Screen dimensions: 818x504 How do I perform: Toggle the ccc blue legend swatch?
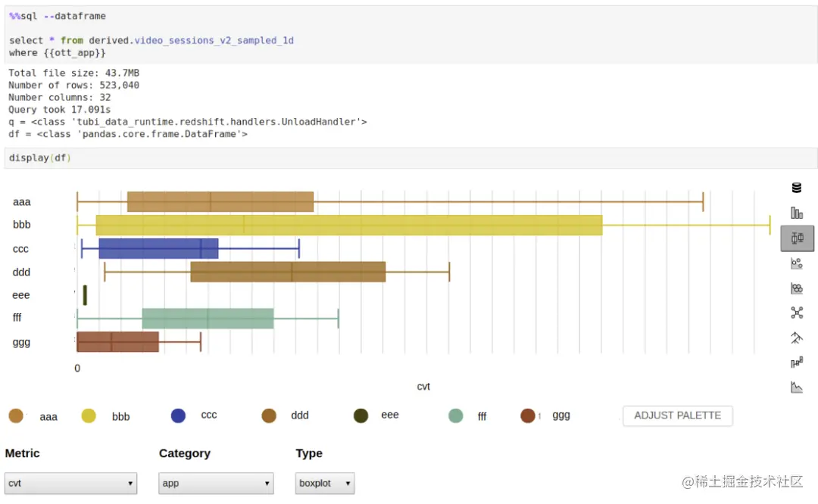tap(178, 415)
